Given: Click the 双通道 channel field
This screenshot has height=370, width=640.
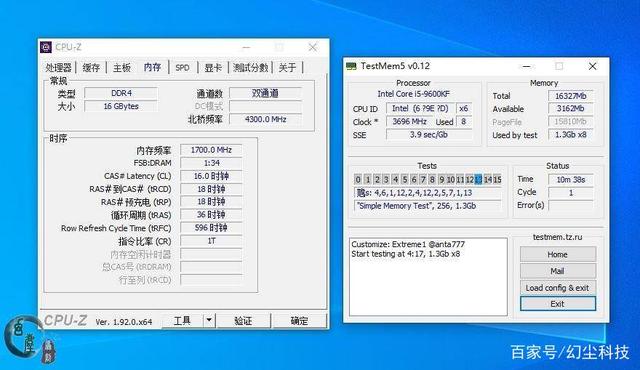Looking at the screenshot, I should pos(265,93).
